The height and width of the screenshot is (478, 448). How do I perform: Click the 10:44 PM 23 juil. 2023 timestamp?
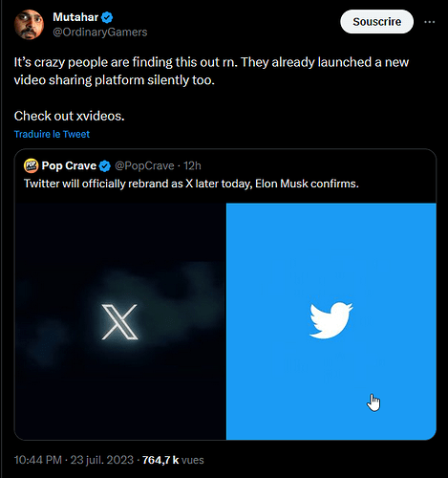click(x=74, y=460)
